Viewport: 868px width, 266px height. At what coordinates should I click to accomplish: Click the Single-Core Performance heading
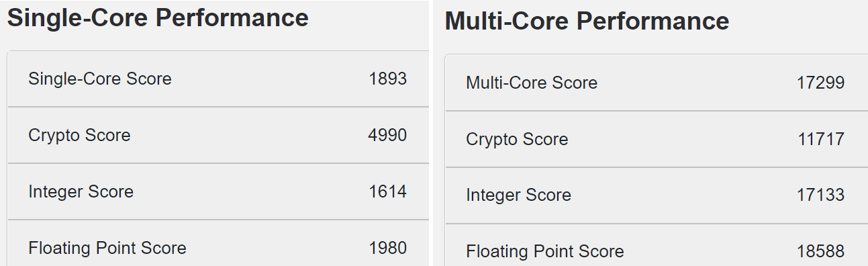point(158,17)
